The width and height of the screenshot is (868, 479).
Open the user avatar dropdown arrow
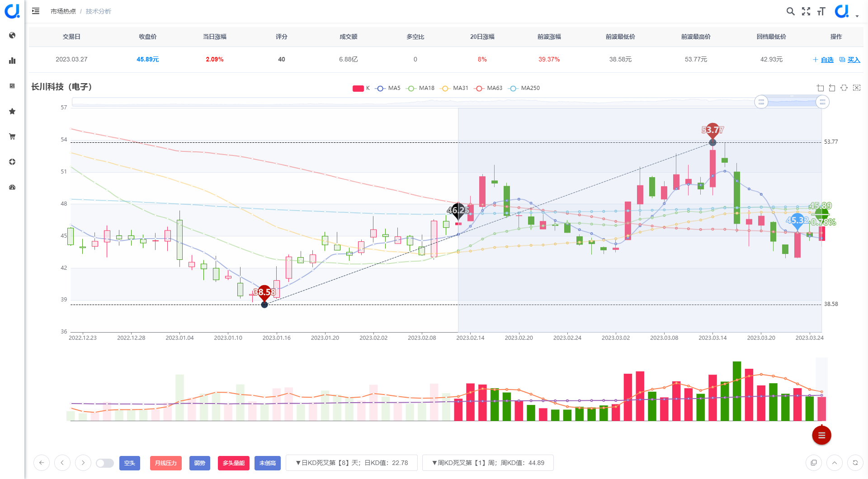(857, 16)
